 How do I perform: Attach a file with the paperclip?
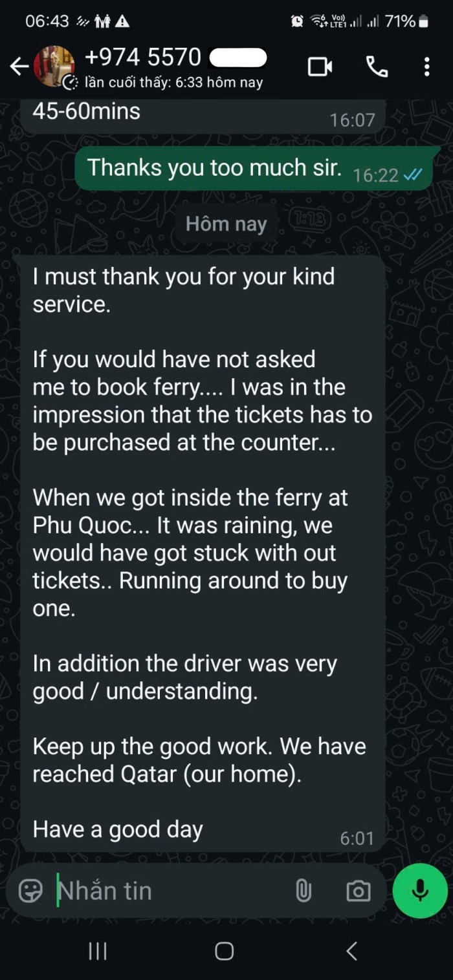303,891
